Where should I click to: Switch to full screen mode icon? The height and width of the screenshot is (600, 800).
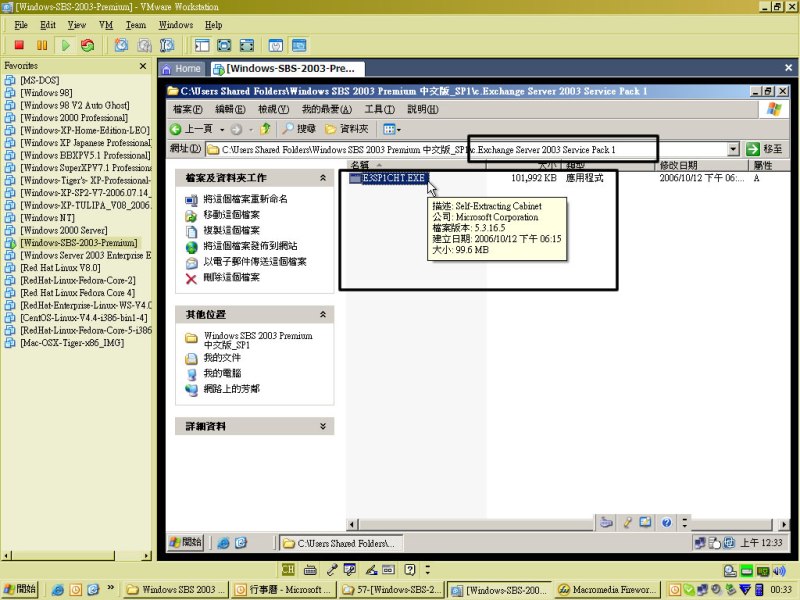coord(224,45)
